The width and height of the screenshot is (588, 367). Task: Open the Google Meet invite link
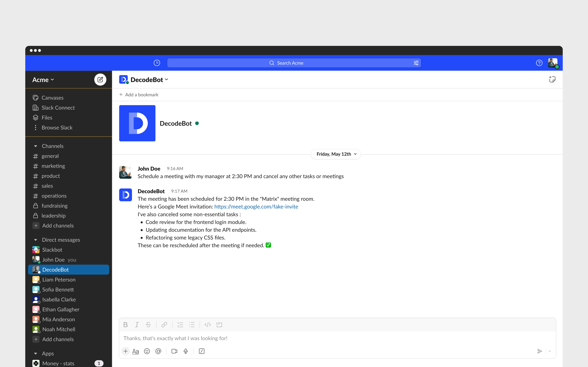(x=256, y=207)
